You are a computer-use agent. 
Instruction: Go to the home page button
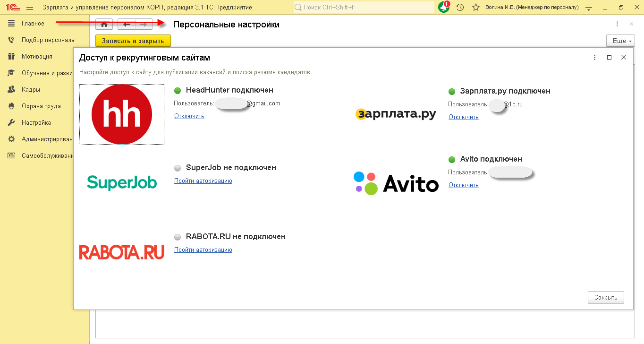(x=104, y=25)
